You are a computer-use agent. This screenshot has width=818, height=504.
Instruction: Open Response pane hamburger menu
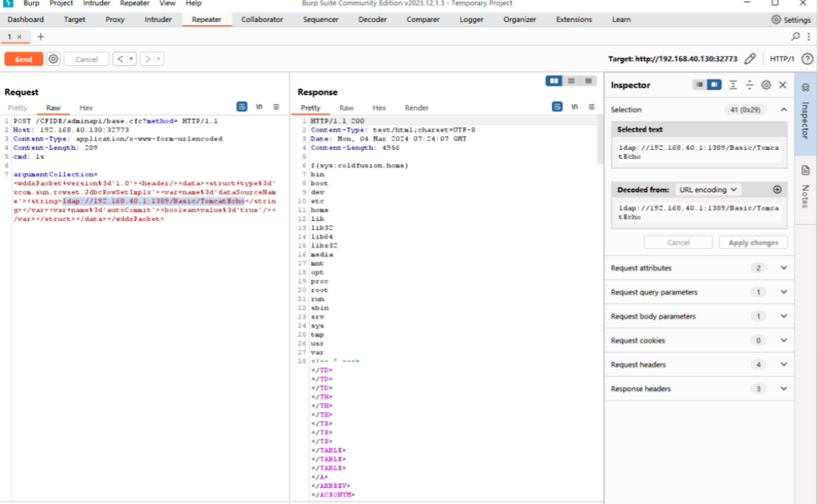592,106
